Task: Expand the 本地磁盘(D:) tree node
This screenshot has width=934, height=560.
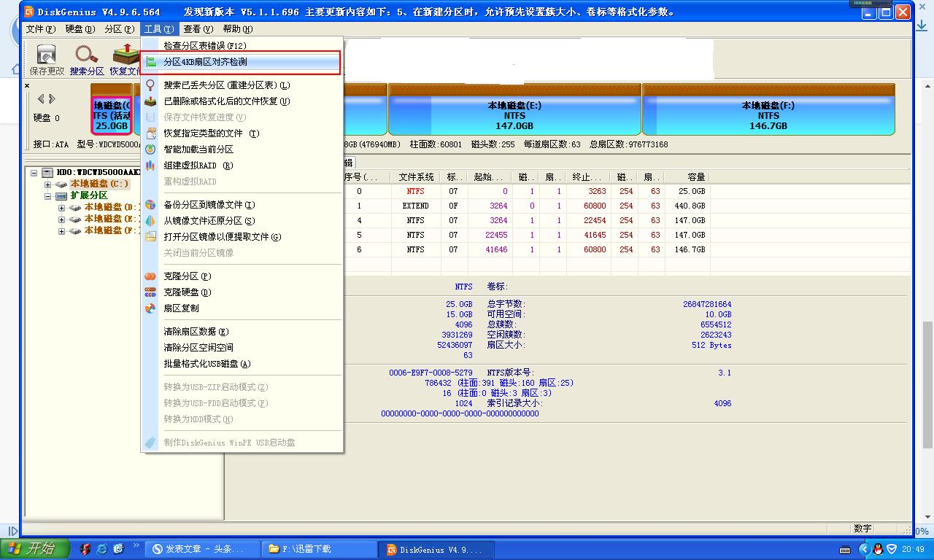Action: coord(62,208)
